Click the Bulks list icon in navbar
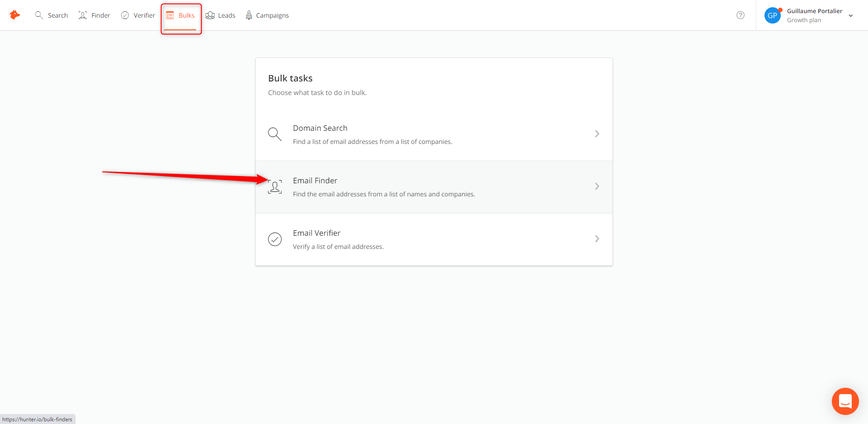 (x=170, y=15)
